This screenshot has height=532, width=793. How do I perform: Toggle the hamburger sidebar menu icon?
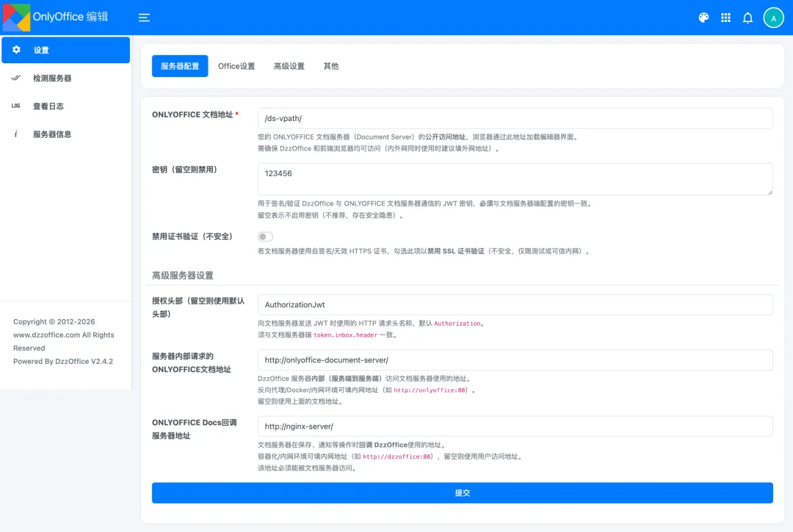144,18
